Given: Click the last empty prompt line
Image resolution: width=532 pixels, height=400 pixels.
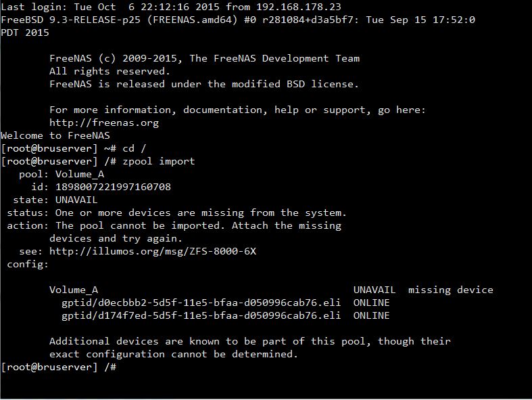Looking at the screenshot, I should tap(59, 367).
